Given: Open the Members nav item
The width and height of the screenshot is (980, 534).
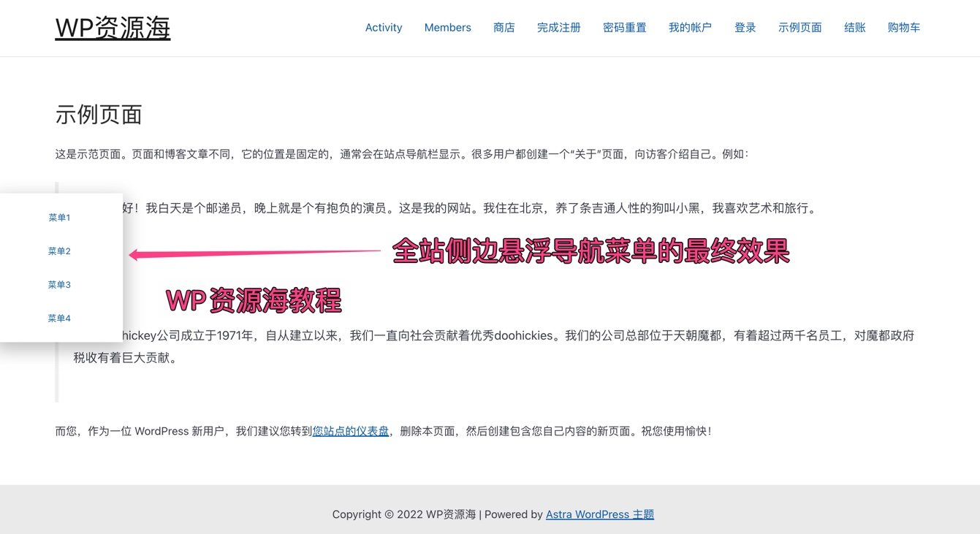Looking at the screenshot, I should tap(448, 28).
